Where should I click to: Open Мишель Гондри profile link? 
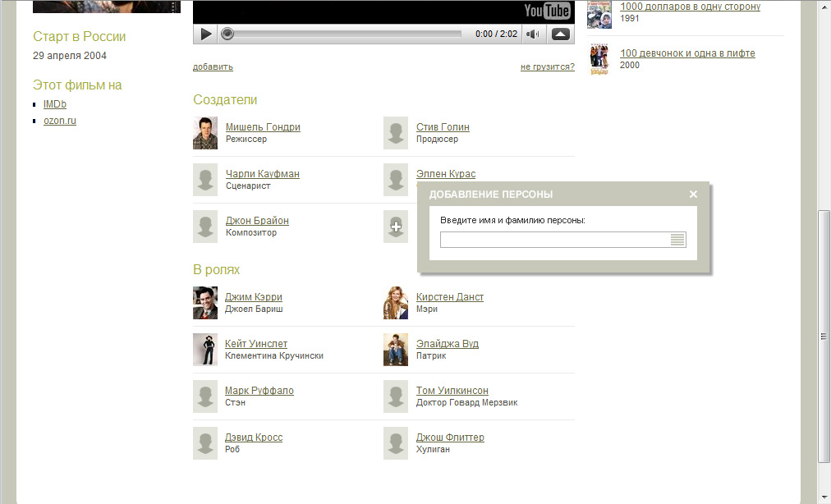tap(263, 127)
